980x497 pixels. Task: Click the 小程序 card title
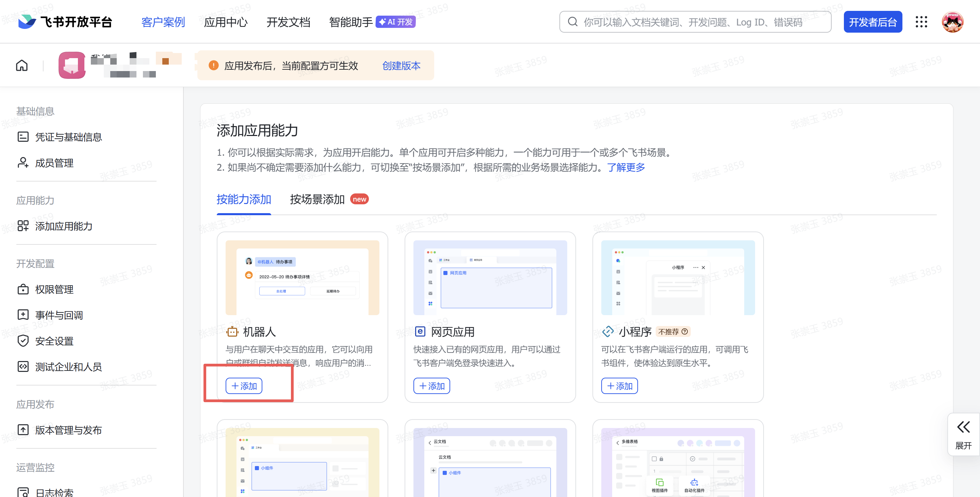point(635,332)
